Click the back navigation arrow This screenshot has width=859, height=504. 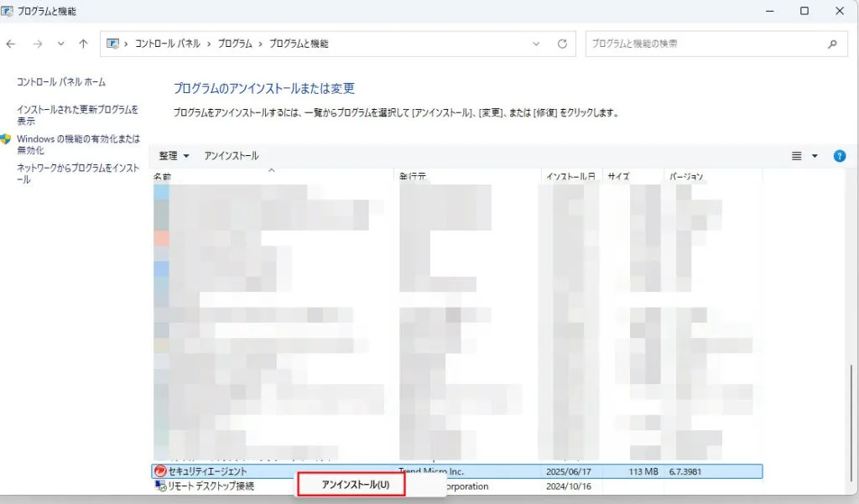[x=11, y=44]
